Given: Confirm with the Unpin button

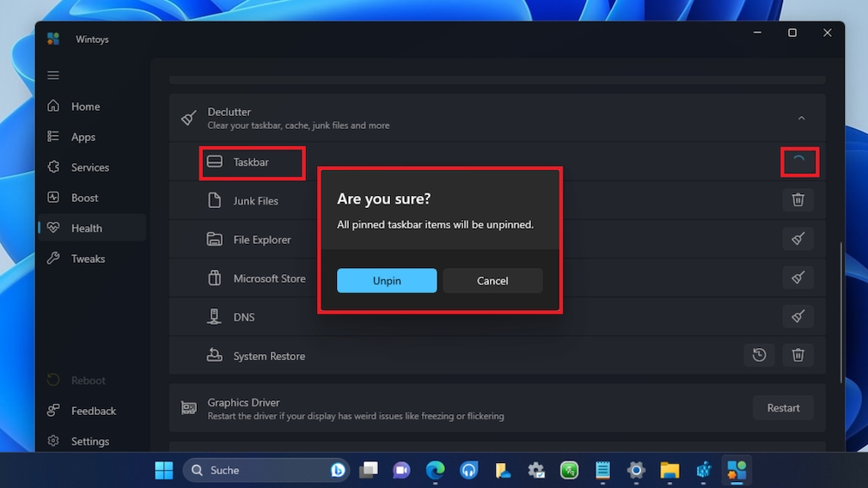Looking at the screenshot, I should (x=387, y=281).
